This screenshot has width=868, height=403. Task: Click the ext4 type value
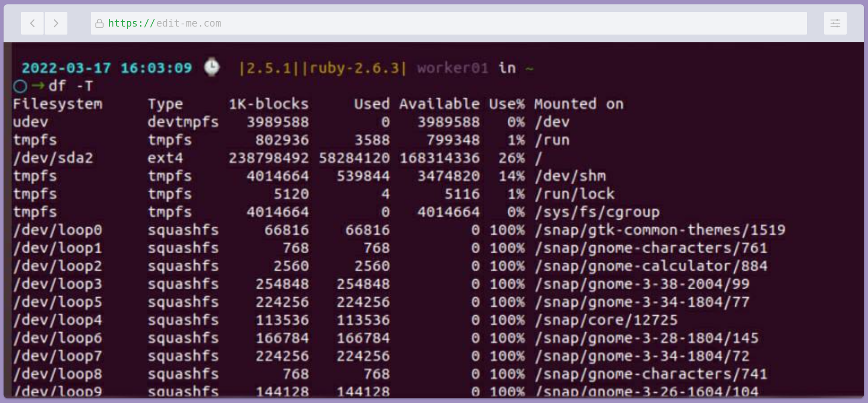click(x=165, y=158)
